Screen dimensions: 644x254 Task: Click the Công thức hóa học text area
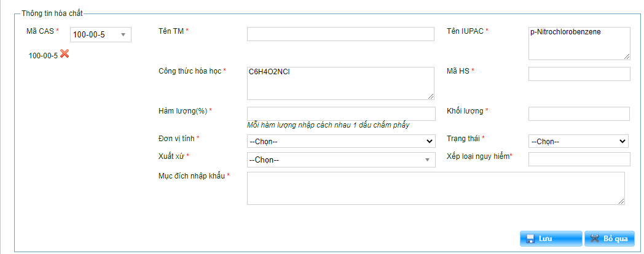[x=340, y=83]
